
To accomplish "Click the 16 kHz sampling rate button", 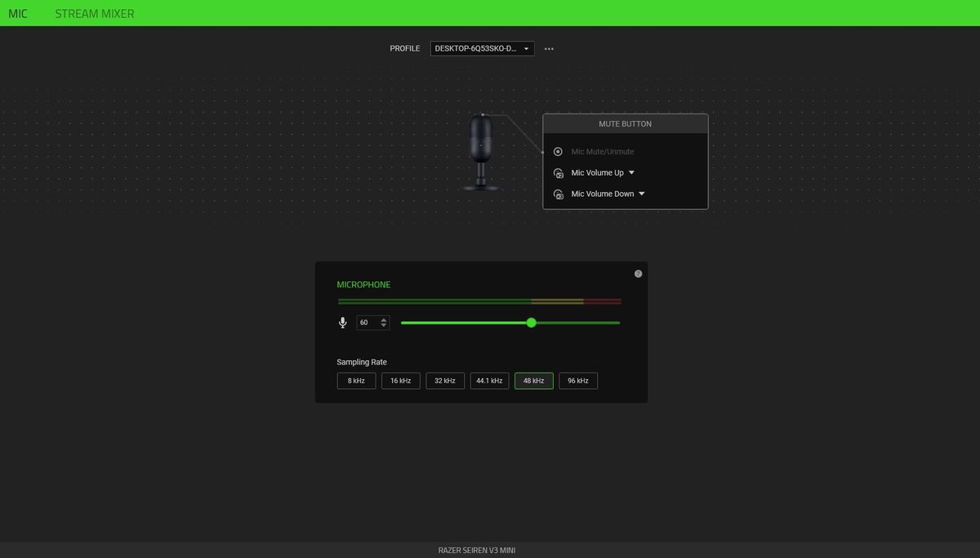I will (400, 380).
